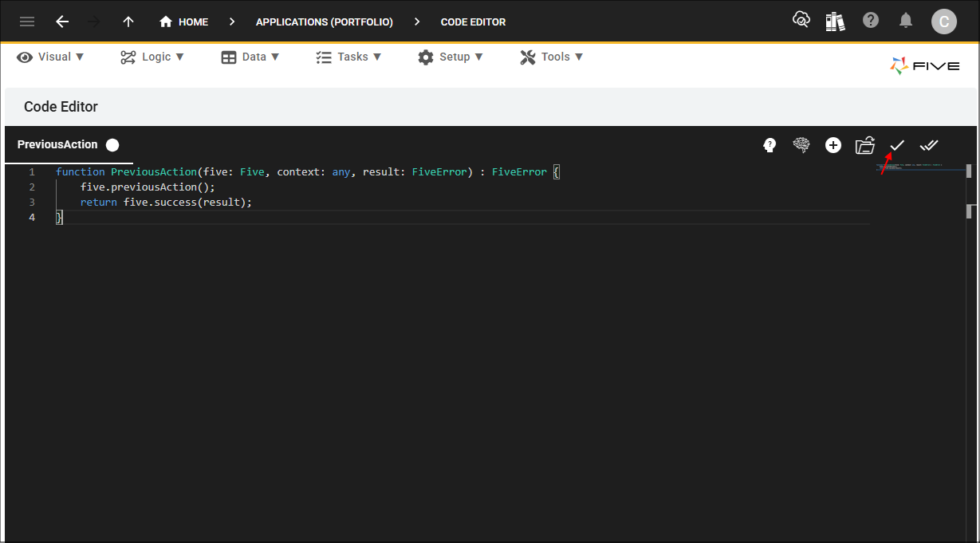Viewport: 980px width, 543px height.
Task: Open the documentation books icon
Action: coord(835,21)
